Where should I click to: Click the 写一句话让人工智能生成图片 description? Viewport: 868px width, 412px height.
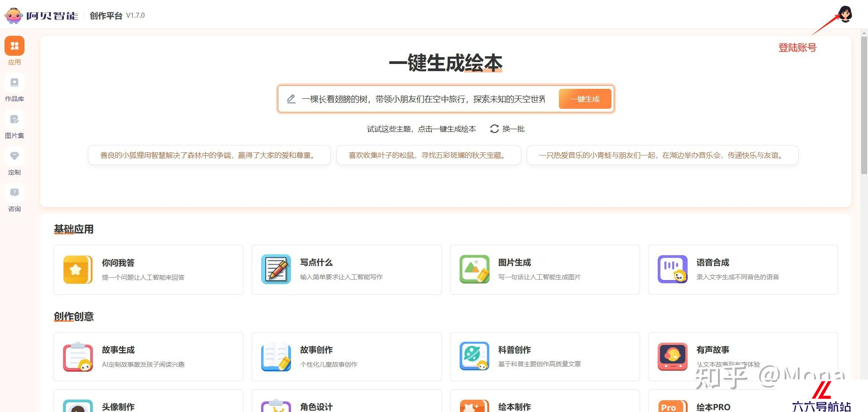539,277
